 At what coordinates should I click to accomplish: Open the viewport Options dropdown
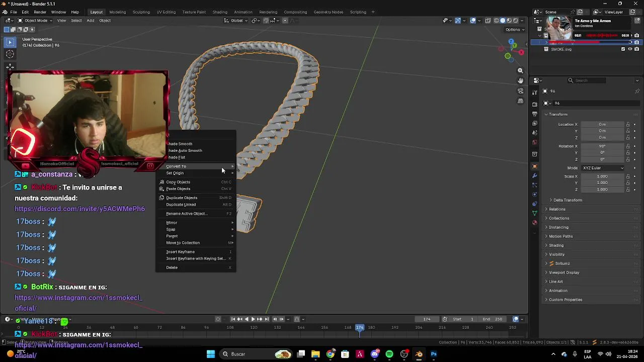pos(514,30)
